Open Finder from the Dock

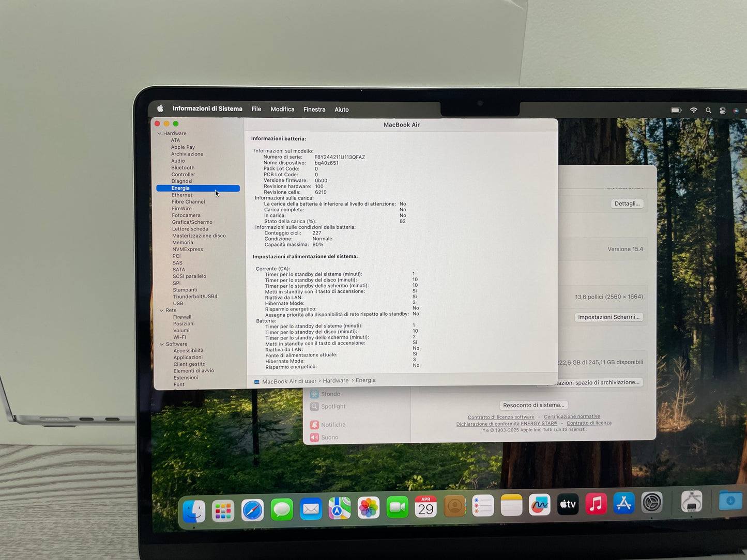pos(194,511)
